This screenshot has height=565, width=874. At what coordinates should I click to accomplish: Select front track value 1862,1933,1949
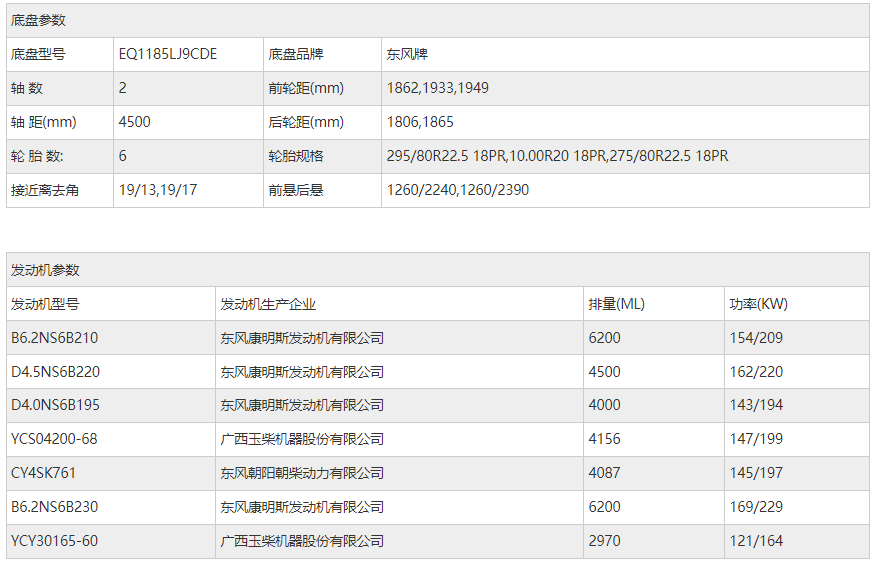click(437, 88)
